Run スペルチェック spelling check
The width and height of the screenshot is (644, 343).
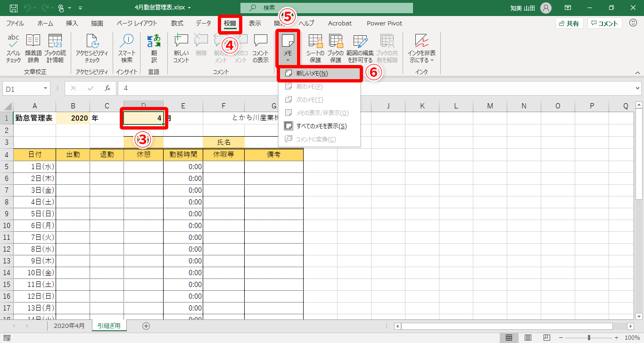point(13,49)
